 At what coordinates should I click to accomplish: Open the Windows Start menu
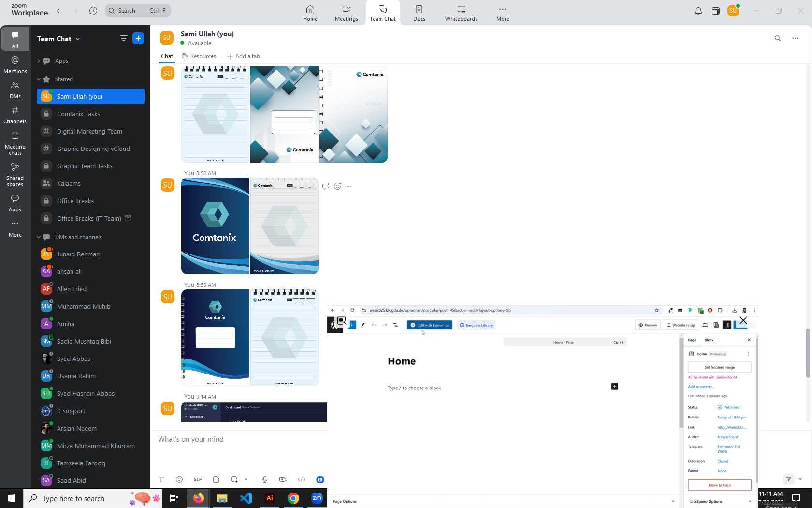12,498
